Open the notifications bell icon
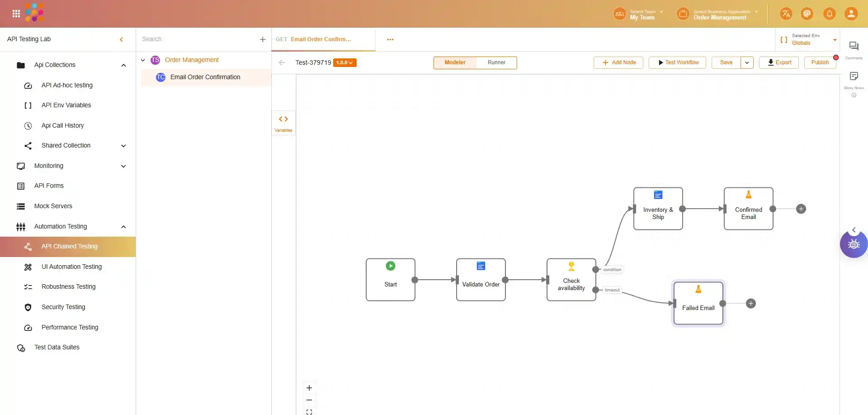The height and width of the screenshot is (415, 868). [829, 14]
